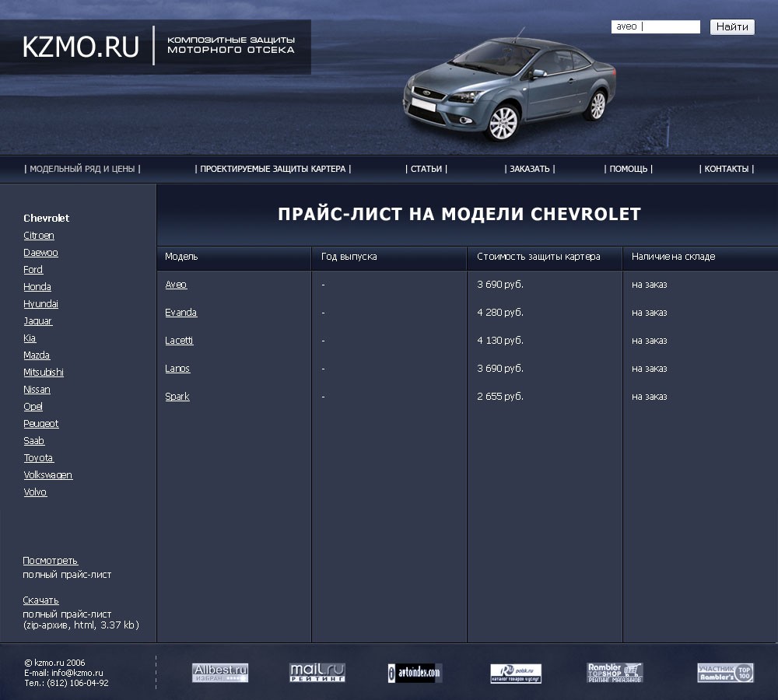Screen dimensions: 778x700
Task: Open the Помощь menu item
Action: pyautogui.click(x=628, y=169)
